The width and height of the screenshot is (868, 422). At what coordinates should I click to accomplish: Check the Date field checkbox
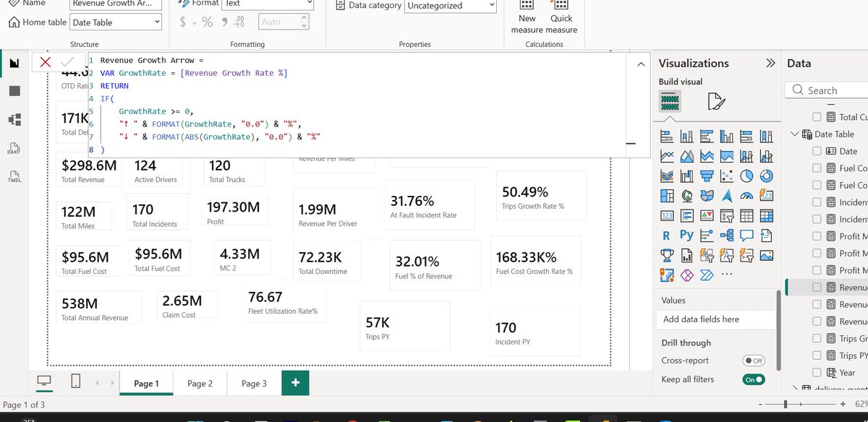click(x=817, y=151)
